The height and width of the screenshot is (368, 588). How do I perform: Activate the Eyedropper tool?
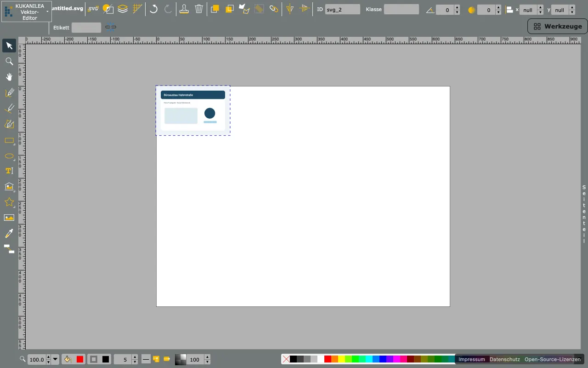[x=9, y=233]
